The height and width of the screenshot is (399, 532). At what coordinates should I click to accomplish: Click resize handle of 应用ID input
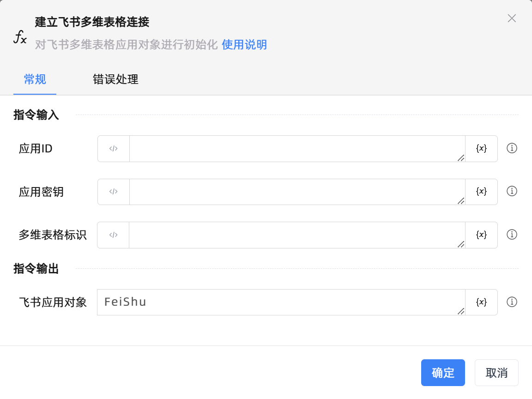[461, 158]
